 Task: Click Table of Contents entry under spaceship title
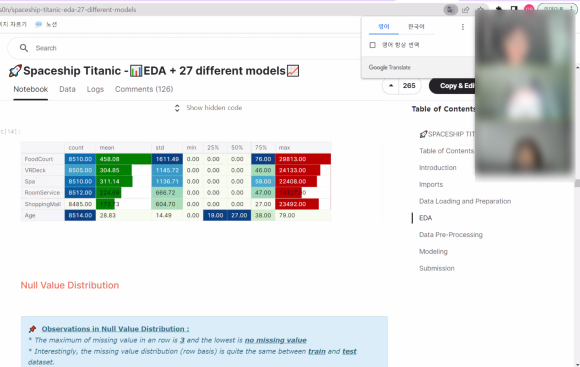tap(446, 151)
